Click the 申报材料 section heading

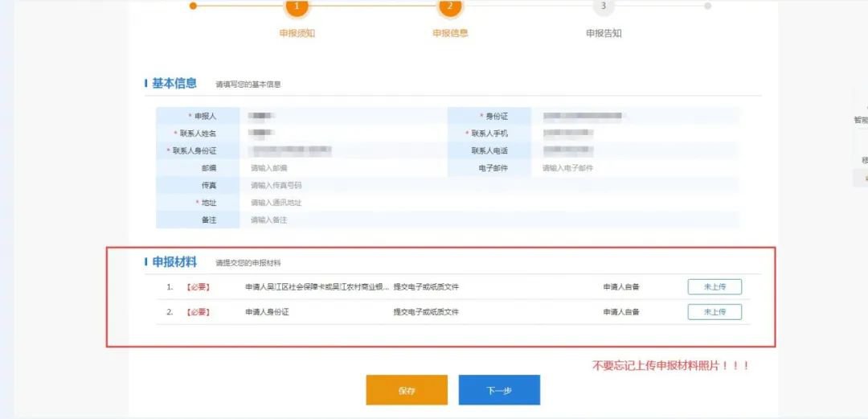(x=174, y=262)
